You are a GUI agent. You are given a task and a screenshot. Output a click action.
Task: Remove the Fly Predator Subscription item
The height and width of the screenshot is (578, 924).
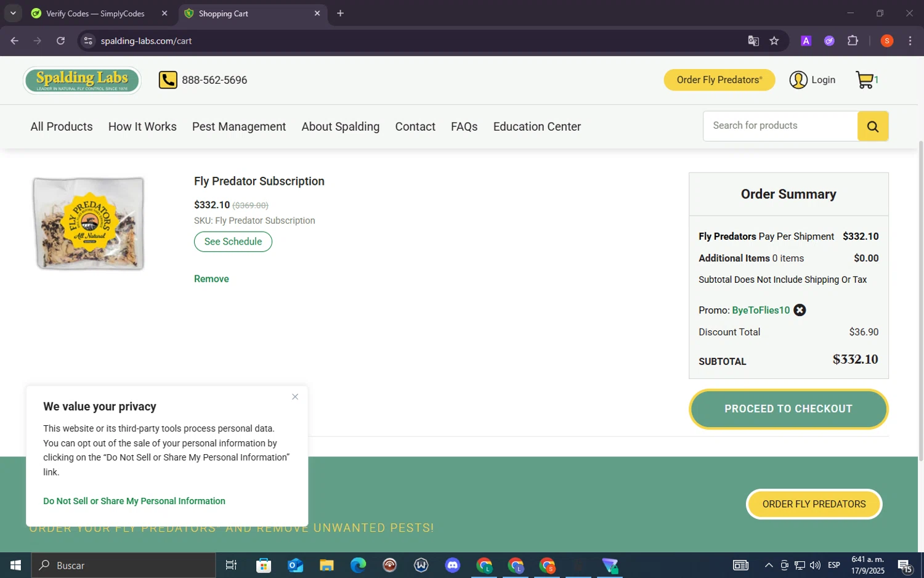pyautogui.click(x=211, y=279)
